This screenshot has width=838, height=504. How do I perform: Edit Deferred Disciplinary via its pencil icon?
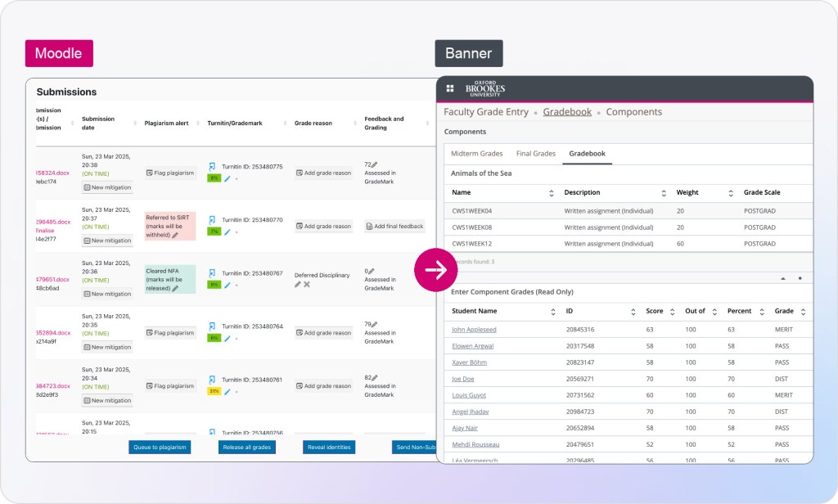[x=297, y=284]
